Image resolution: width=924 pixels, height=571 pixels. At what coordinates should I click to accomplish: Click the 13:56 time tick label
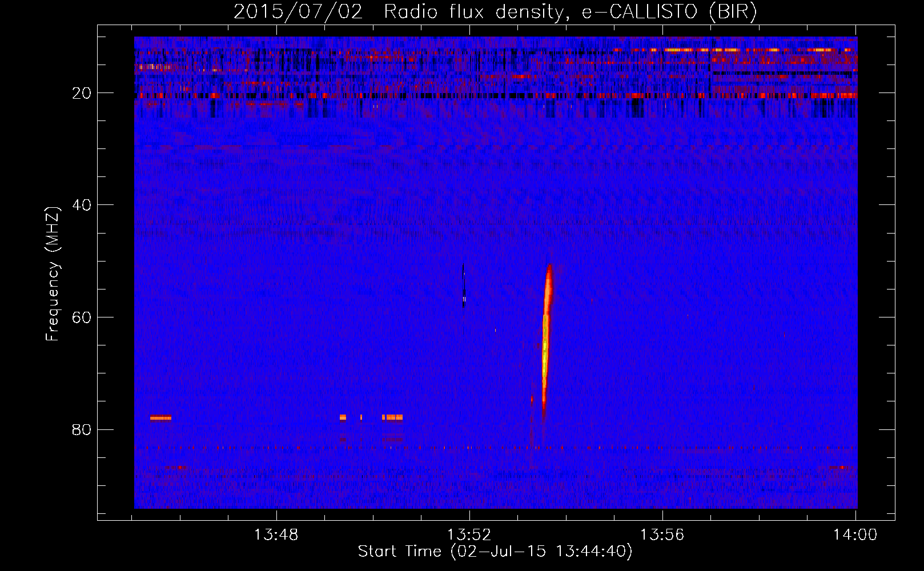662,534
